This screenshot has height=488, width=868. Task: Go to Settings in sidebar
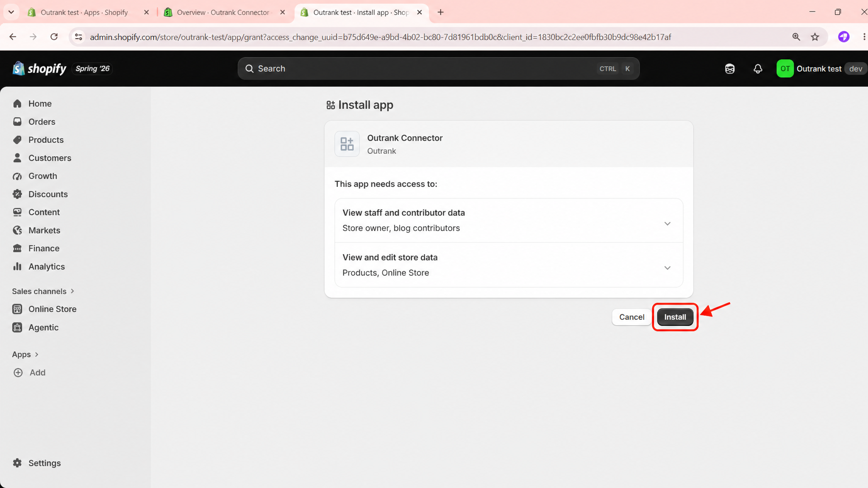(45, 463)
